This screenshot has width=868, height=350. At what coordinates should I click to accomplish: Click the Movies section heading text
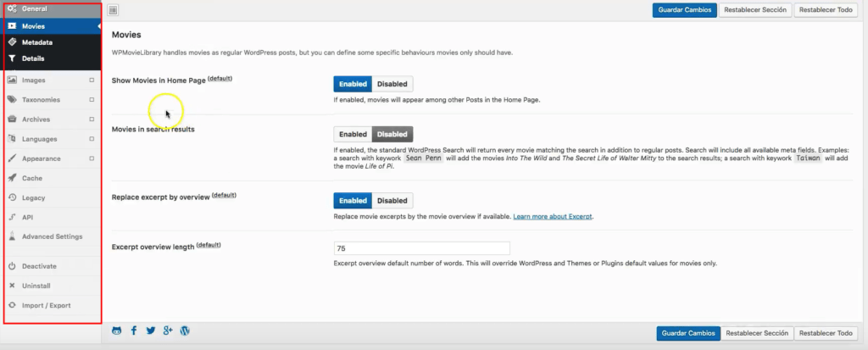pyautogui.click(x=126, y=35)
